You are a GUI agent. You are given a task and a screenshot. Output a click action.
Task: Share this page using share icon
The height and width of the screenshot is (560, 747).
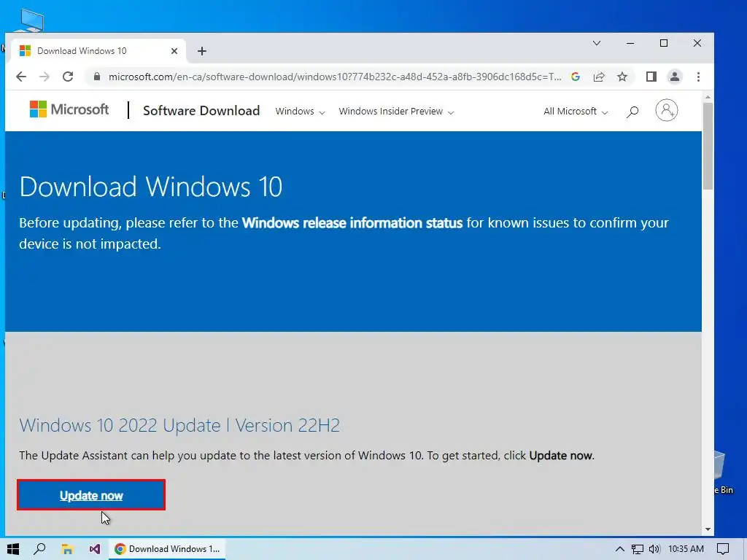599,77
